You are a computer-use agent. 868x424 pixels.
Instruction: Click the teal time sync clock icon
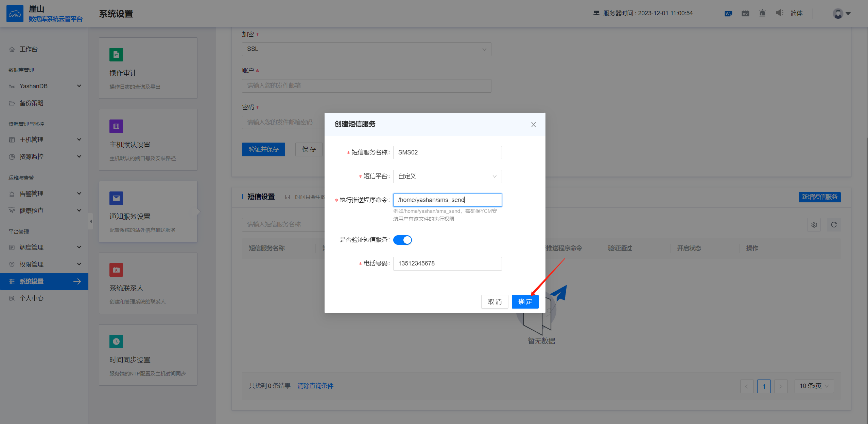pyautogui.click(x=116, y=342)
